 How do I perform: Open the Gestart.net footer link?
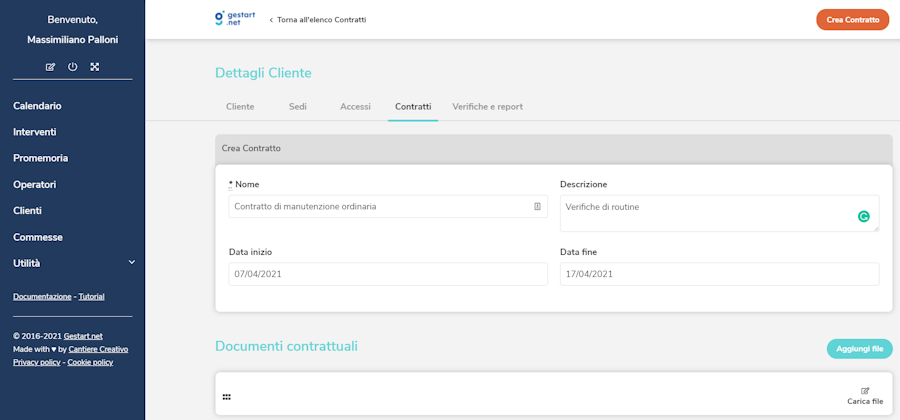point(83,336)
